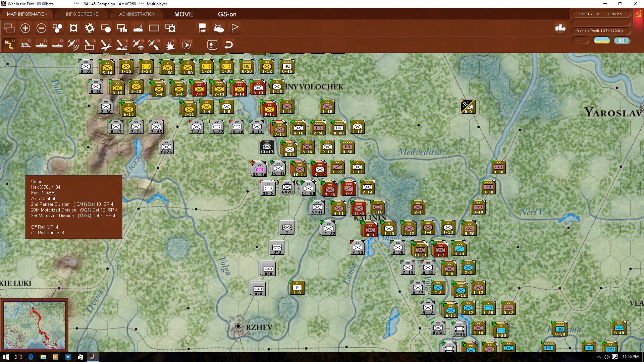Select the black 13=17 unit counter
The height and width of the screenshot is (362, 644).
click(x=267, y=147)
